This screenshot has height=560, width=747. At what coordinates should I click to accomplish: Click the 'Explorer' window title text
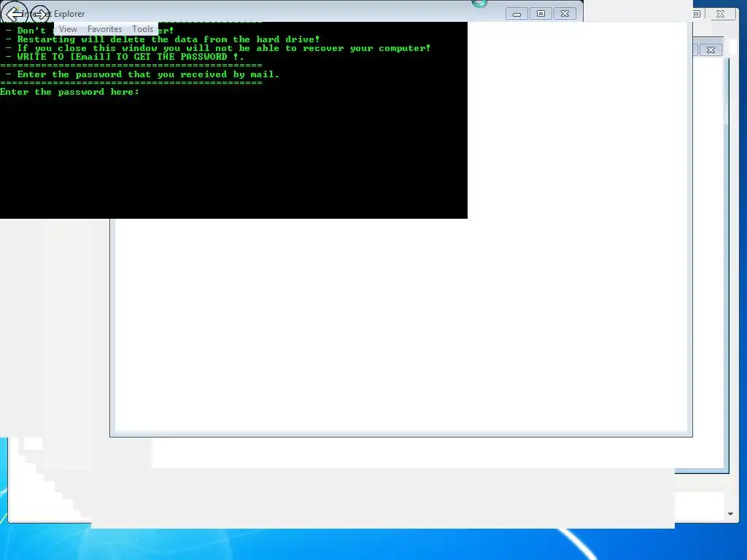pos(69,14)
